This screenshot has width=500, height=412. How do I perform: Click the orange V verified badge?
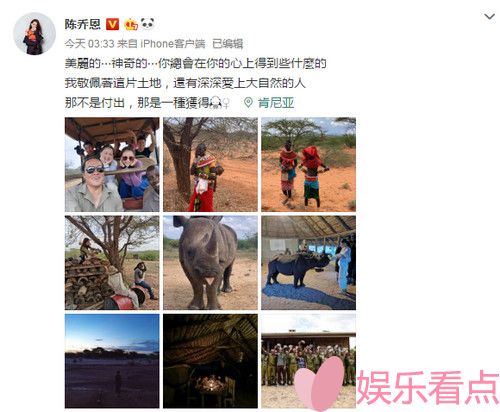[x=112, y=24]
